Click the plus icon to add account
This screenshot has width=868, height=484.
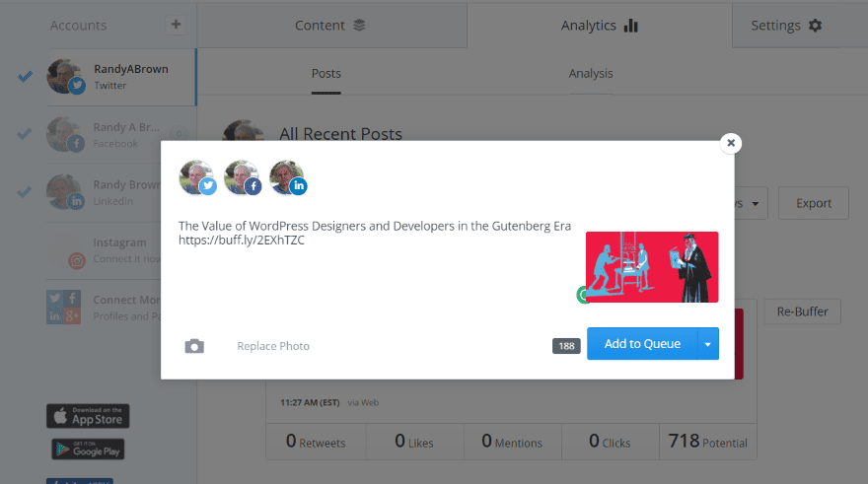click(x=176, y=25)
